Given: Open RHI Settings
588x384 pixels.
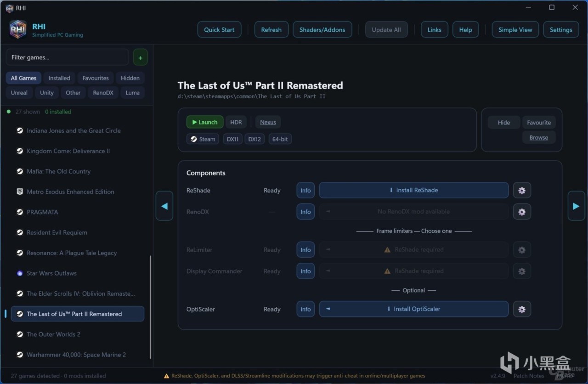Looking at the screenshot, I should point(561,30).
